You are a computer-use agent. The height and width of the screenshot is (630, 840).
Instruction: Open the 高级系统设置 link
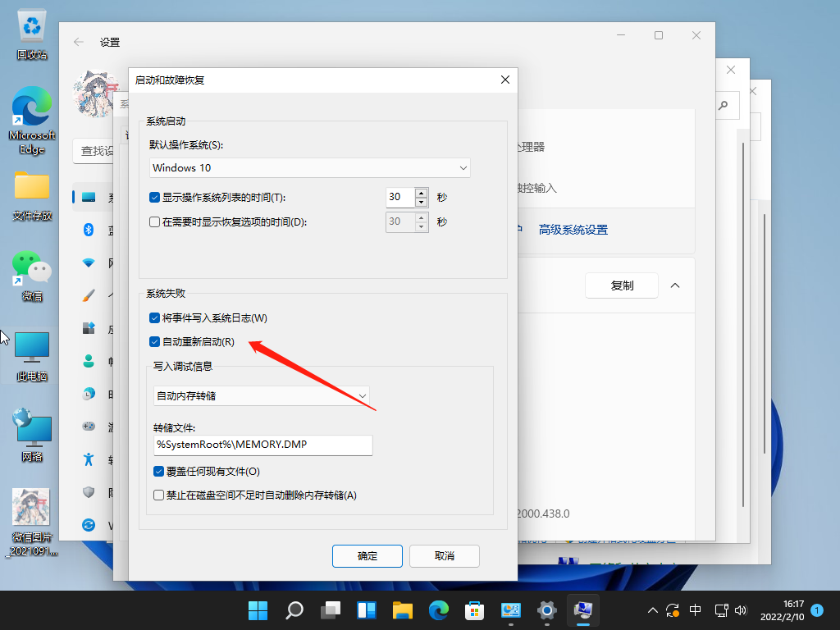click(573, 230)
